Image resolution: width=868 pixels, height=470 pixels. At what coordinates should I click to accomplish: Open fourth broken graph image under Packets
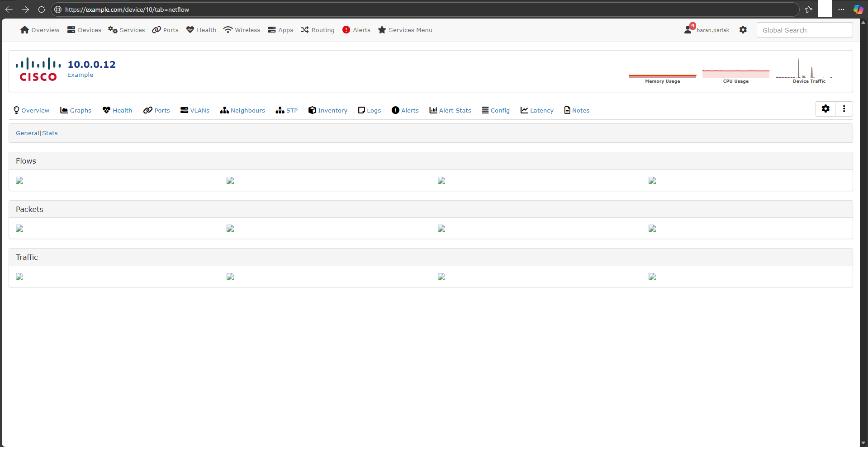(x=652, y=228)
